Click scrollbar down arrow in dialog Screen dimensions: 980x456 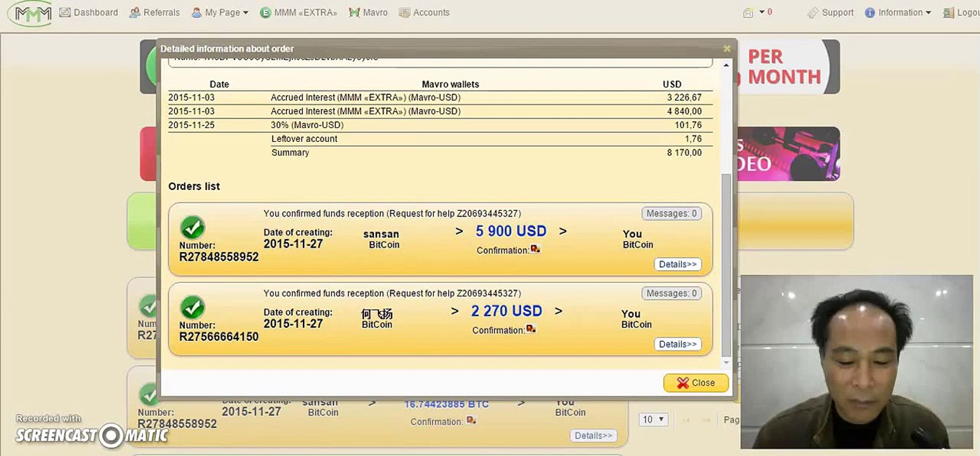pos(726,364)
